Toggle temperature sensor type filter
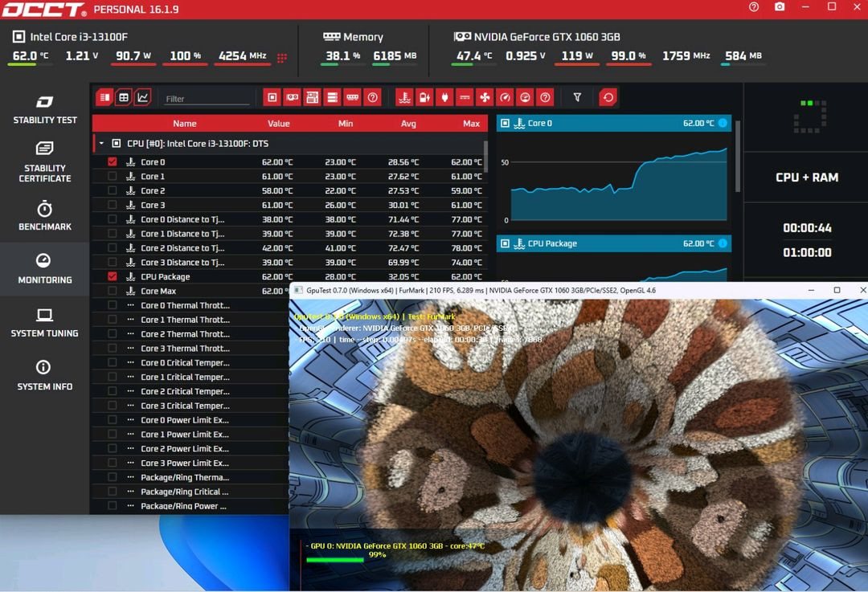868x592 pixels. pos(404,98)
